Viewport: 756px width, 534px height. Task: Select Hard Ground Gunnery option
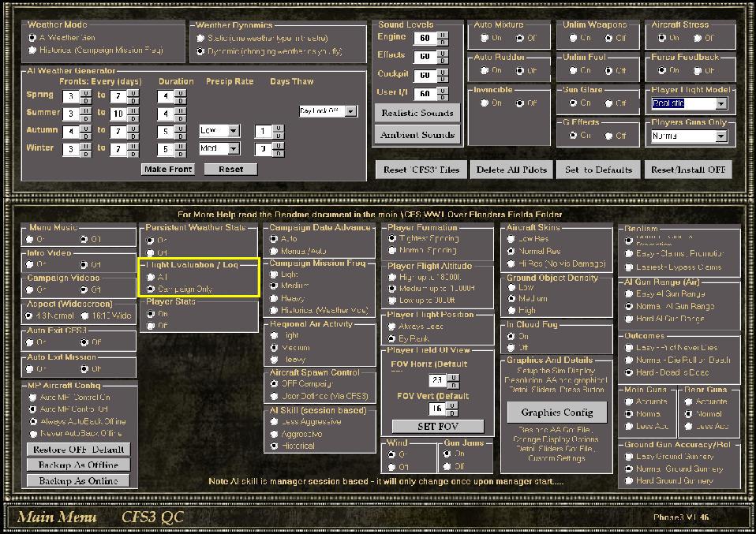(629, 480)
